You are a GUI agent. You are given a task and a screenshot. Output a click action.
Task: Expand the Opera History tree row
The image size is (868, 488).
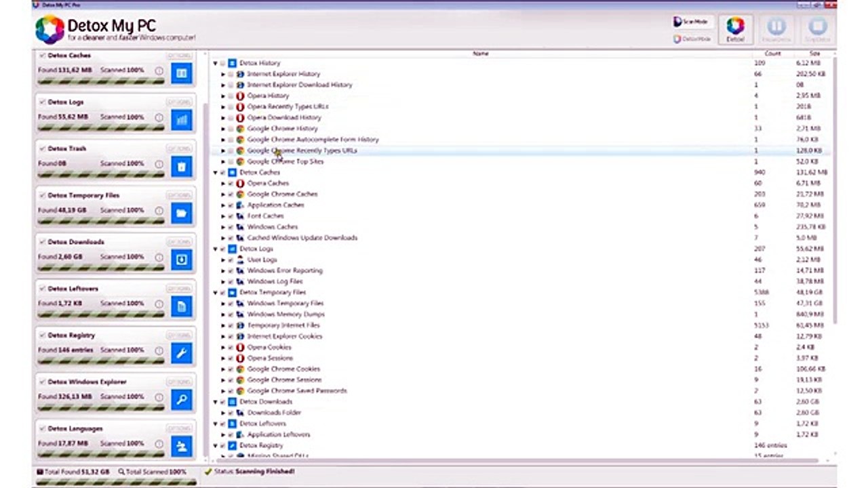[x=223, y=96]
